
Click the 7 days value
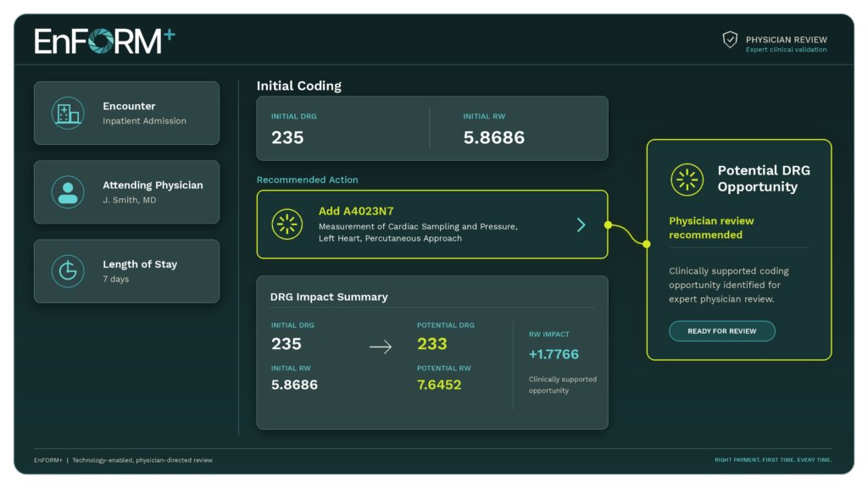pos(115,280)
